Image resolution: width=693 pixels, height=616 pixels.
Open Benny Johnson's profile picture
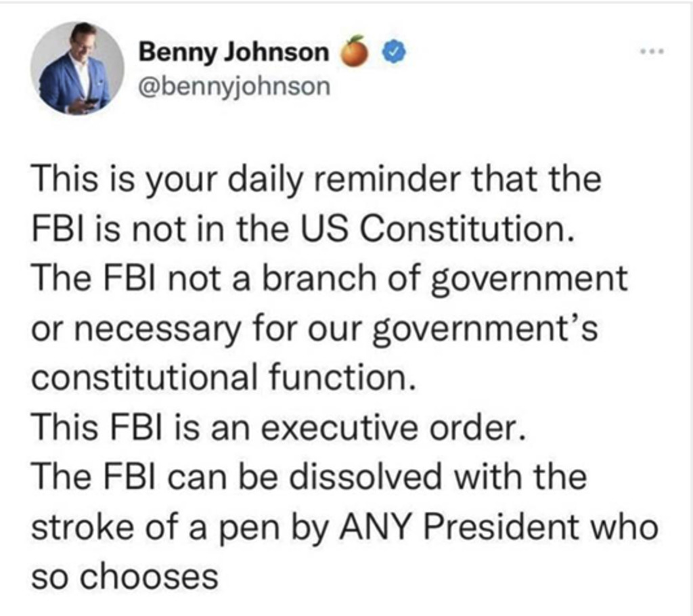(78, 69)
